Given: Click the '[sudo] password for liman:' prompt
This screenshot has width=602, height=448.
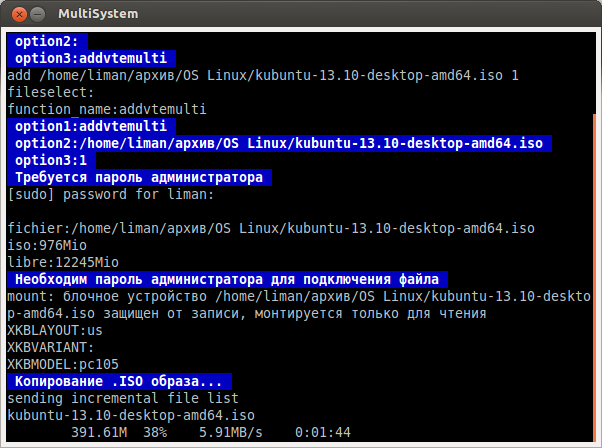Looking at the screenshot, I should 111,195.
